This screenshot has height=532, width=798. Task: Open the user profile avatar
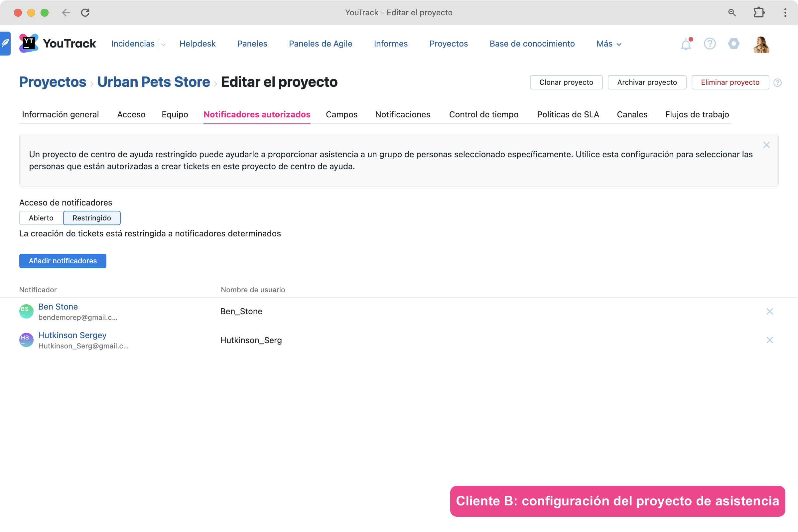point(761,44)
